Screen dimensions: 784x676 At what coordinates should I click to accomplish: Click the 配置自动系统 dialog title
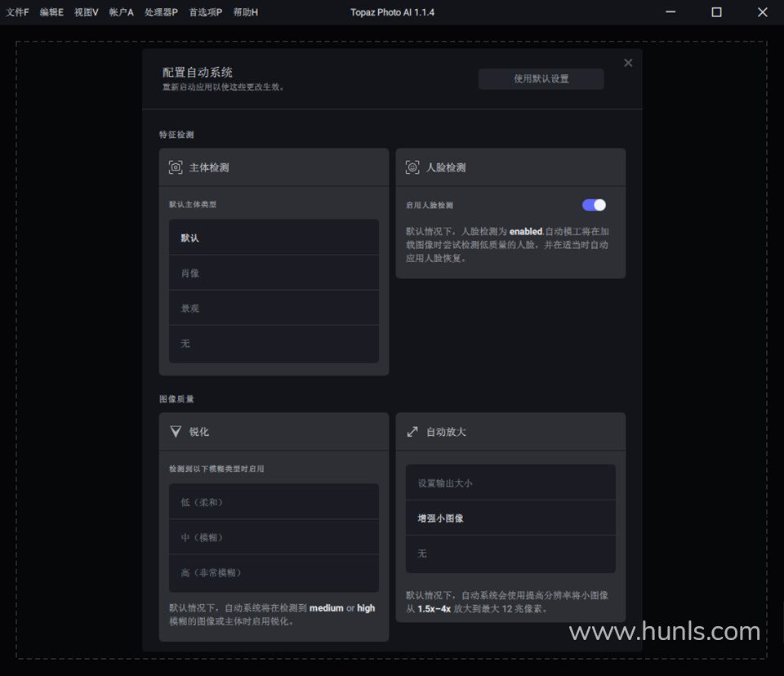click(x=198, y=73)
